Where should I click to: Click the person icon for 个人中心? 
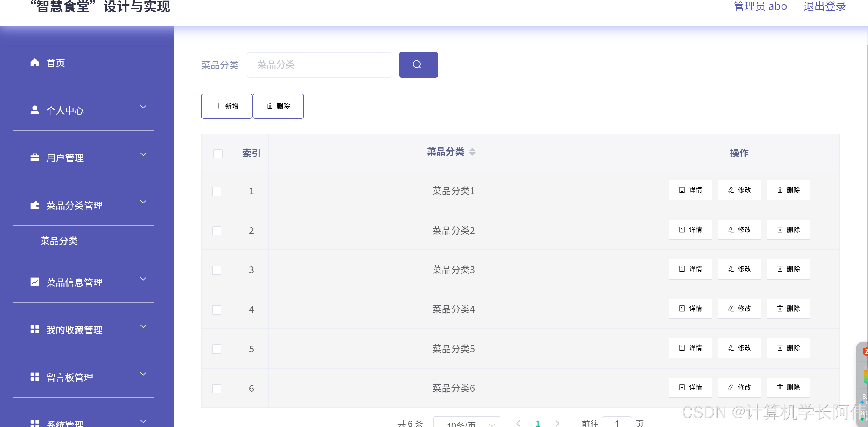coord(35,110)
